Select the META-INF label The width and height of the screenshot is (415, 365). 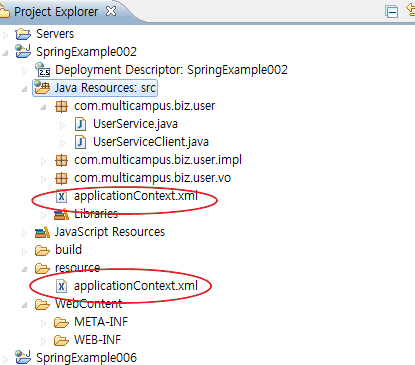coord(101,322)
